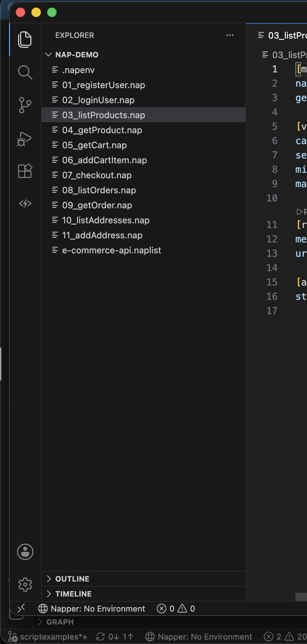The height and width of the screenshot is (644, 307).
Task: Click Napper: No Environment in front status bar
Action: [92, 608]
